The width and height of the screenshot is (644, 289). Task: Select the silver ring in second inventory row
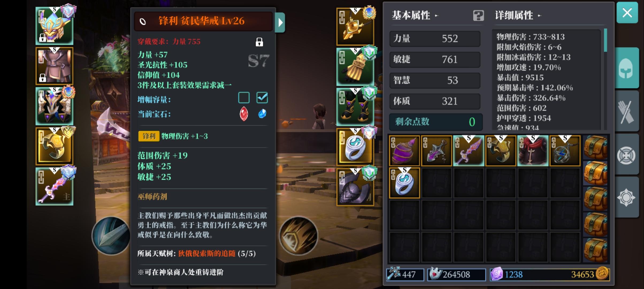[x=404, y=183]
